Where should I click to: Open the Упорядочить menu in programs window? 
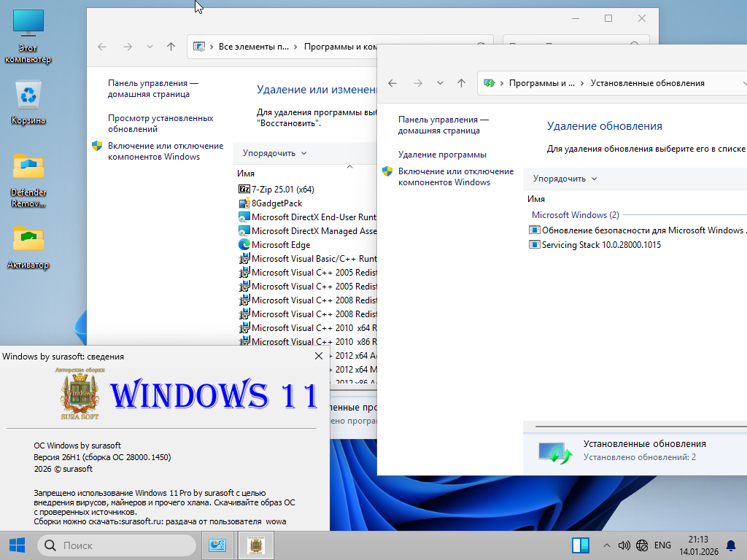(274, 153)
